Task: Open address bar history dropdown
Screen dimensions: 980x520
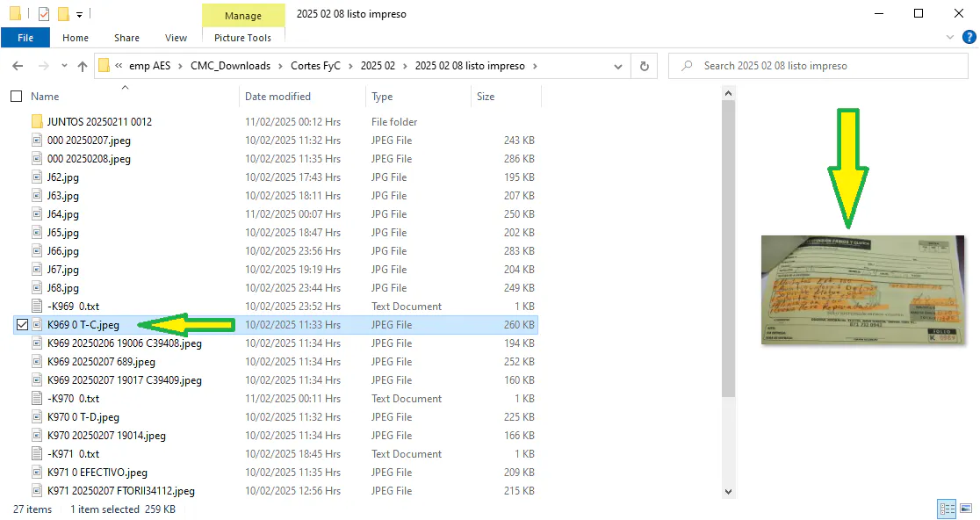Action: pos(618,66)
